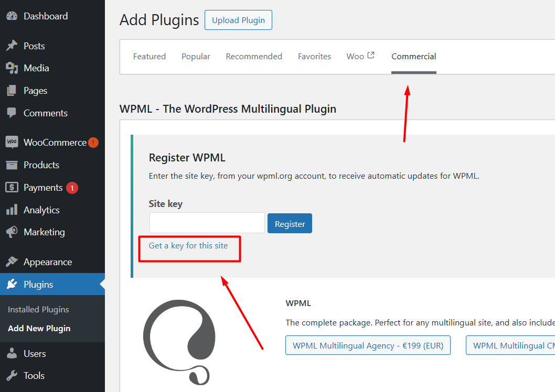Viewport: 555px width, 392px height.
Task: Click the Analytics bar chart icon
Action: point(12,210)
